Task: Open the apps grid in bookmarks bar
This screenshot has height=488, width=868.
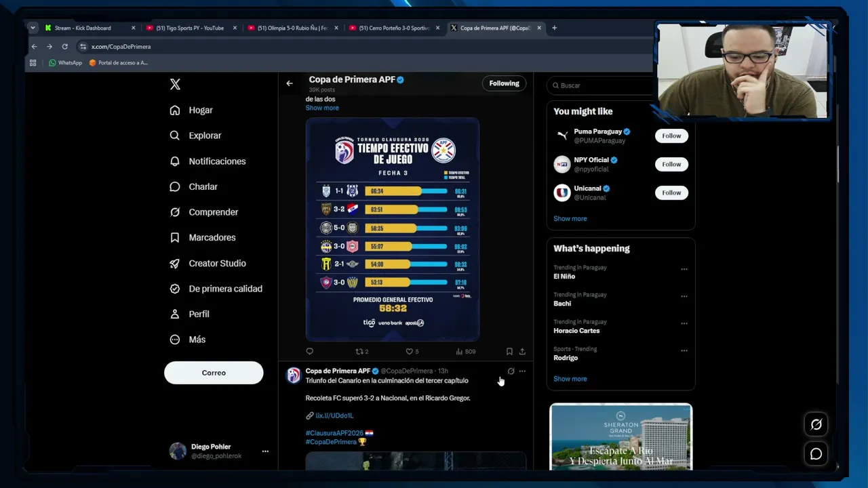Action: [33, 63]
